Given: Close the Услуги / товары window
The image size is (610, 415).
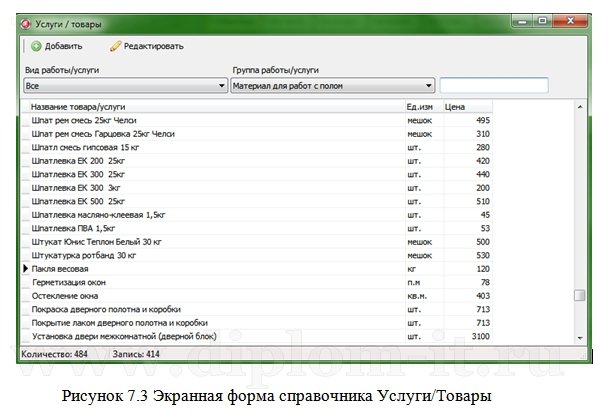Looking at the screenshot, I should click(x=570, y=21).
